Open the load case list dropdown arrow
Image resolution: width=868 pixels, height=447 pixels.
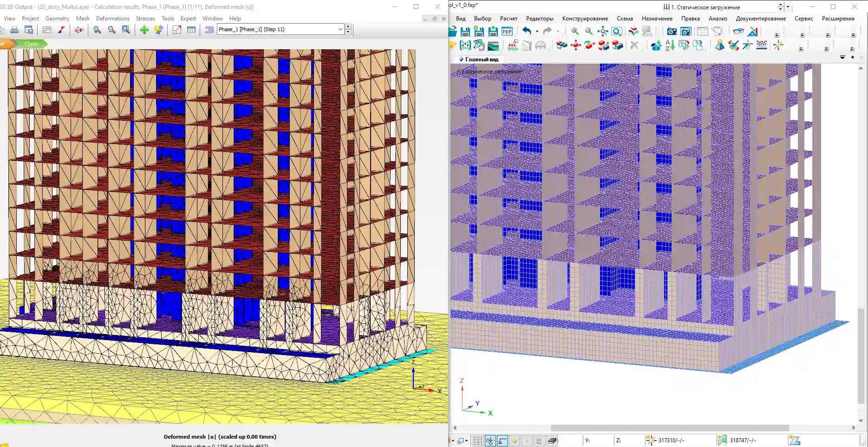[x=788, y=7]
